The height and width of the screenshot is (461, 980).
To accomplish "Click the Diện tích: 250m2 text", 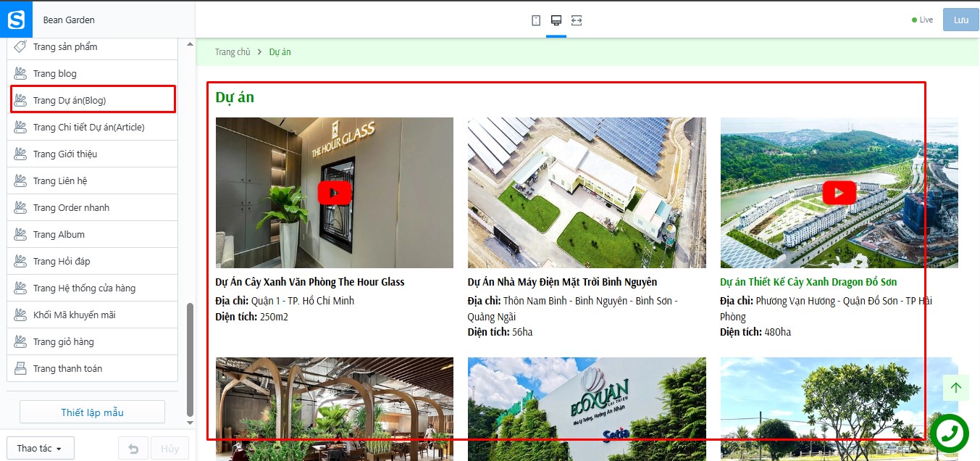I will pos(252,317).
